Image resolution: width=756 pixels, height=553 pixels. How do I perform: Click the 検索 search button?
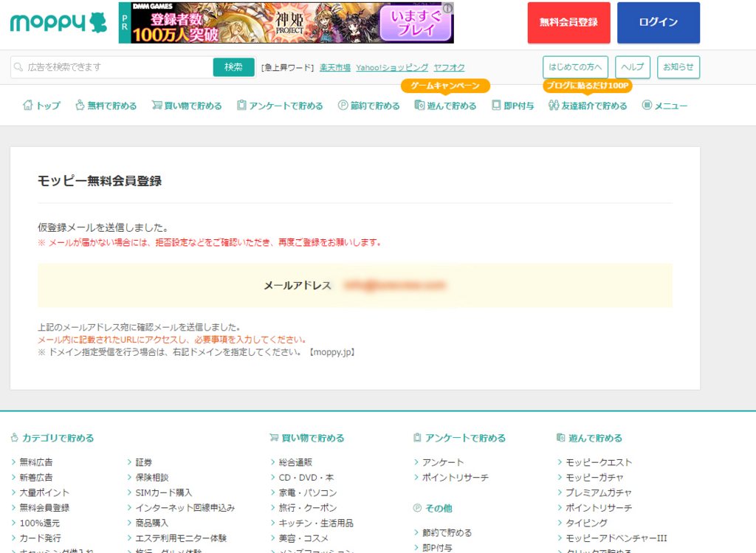[233, 67]
